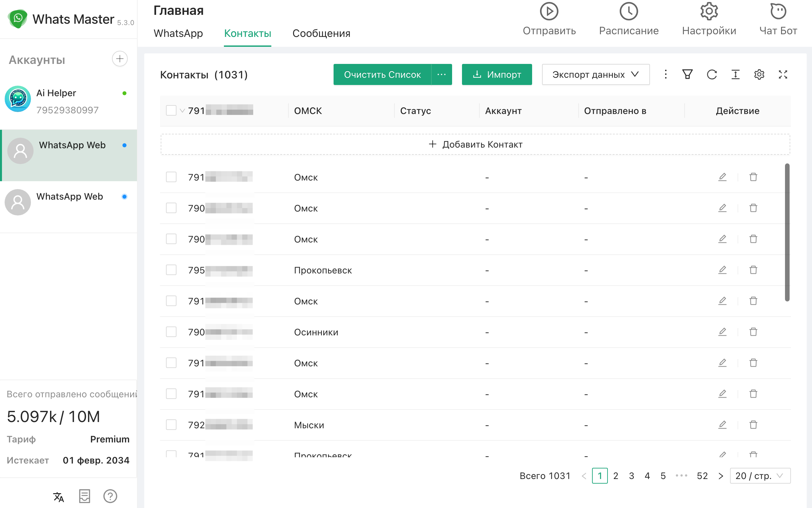
Task: Open the Чат Бот icon
Action: pos(778,12)
